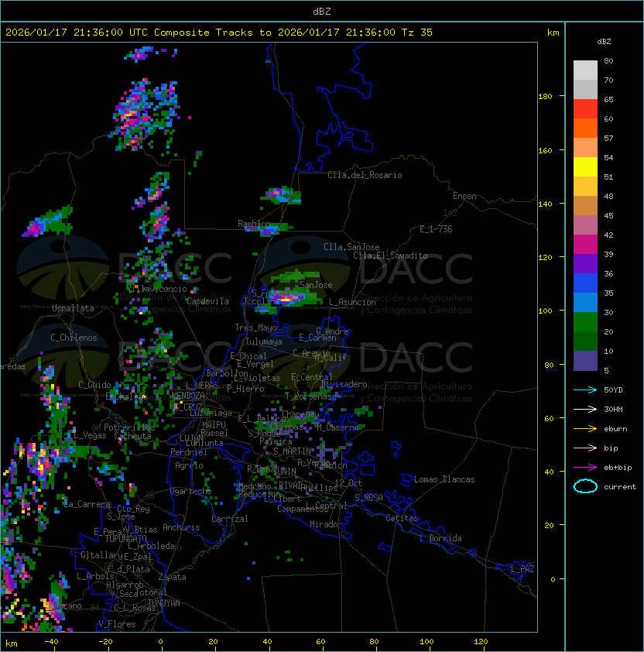644x652 pixels.
Task: Click the Ramblon map label
Action: [254, 224]
